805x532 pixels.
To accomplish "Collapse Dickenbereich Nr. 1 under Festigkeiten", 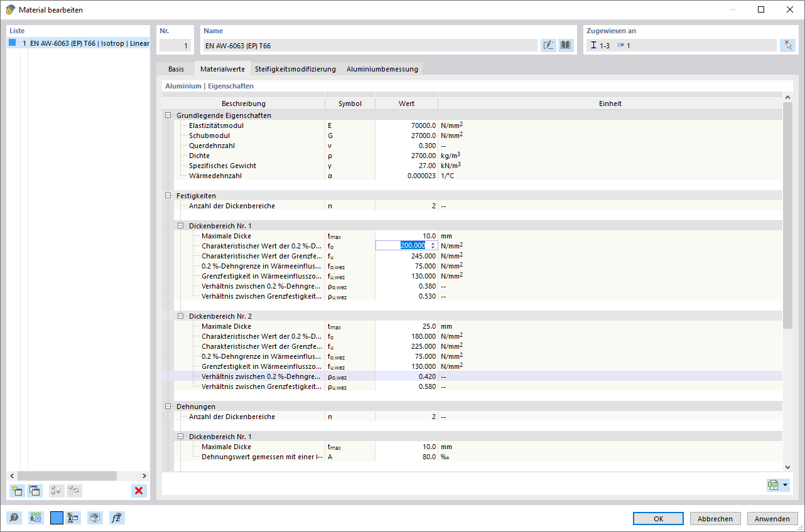I will (x=180, y=226).
